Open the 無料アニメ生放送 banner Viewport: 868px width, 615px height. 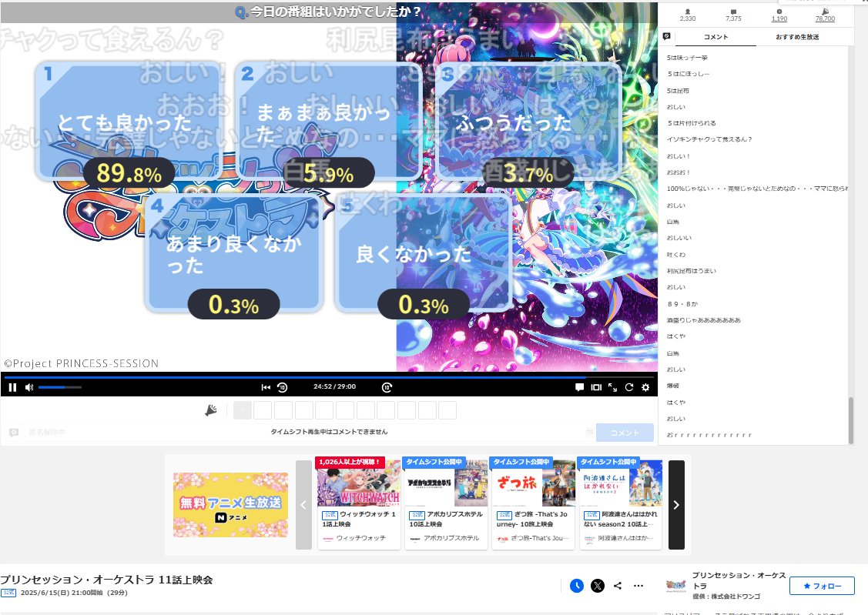pos(230,504)
